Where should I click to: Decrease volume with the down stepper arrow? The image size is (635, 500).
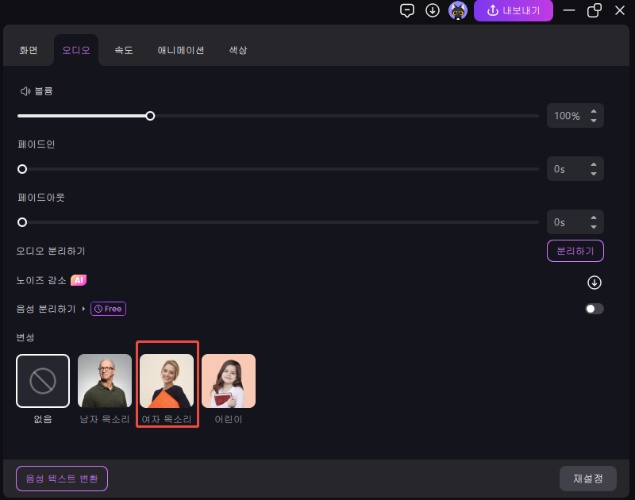(x=593, y=121)
